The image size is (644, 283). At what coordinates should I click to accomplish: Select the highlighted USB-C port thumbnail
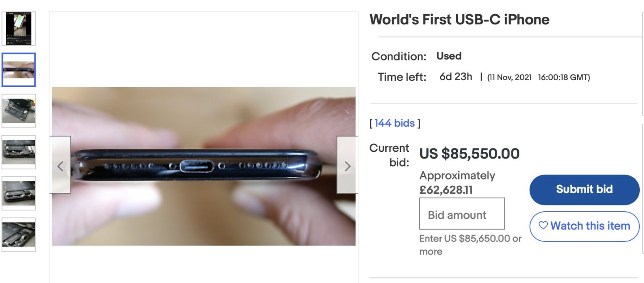(x=19, y=70)
